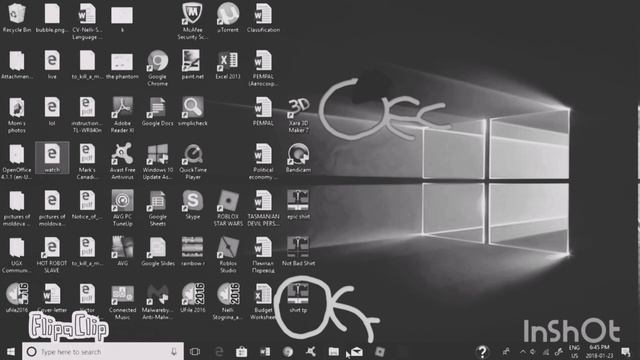
Task: Open the Windows Start menu
Action: pyautogui.click(x=11, y=352)
